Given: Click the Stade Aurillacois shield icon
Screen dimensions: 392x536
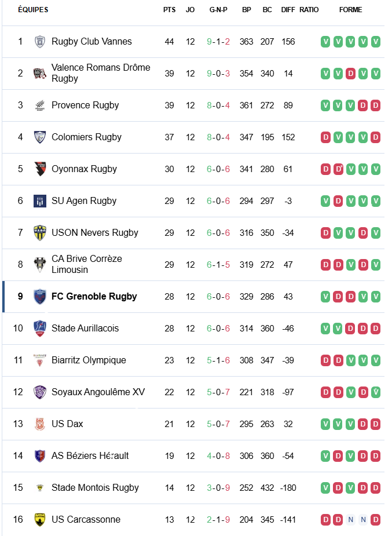Looking at the screenshot, I should tap(40, 329).
